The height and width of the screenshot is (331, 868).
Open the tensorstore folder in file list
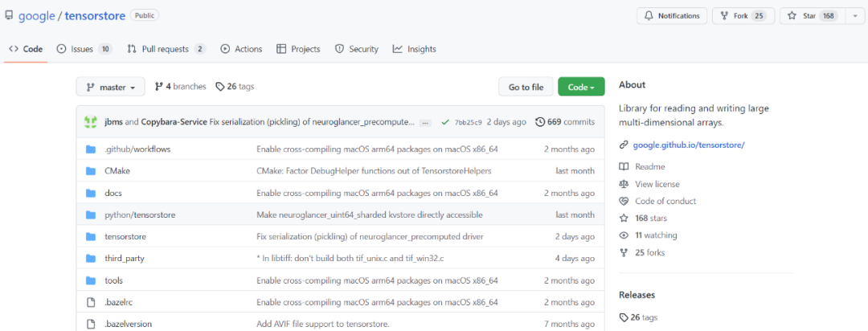[125, 237]
